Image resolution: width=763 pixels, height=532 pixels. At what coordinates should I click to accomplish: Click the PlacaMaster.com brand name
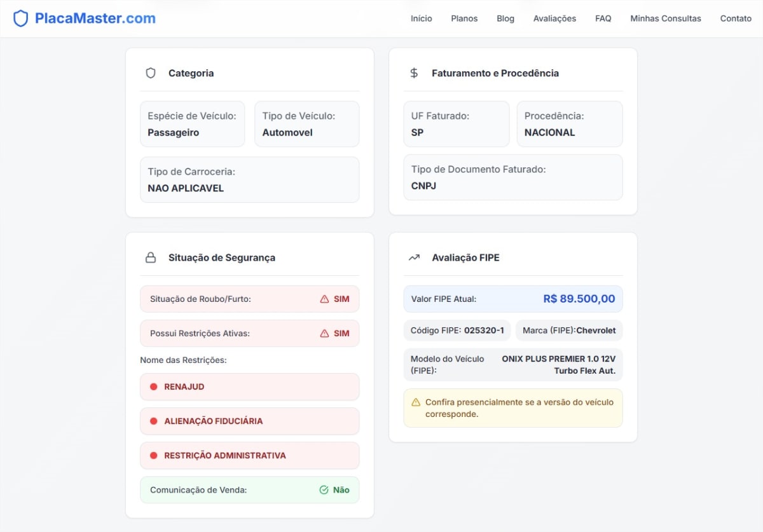[95, 18]
